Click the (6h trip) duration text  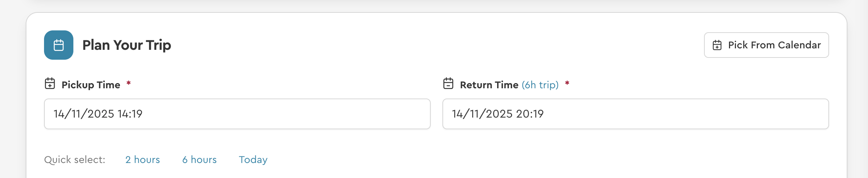[x=540, y=85]
